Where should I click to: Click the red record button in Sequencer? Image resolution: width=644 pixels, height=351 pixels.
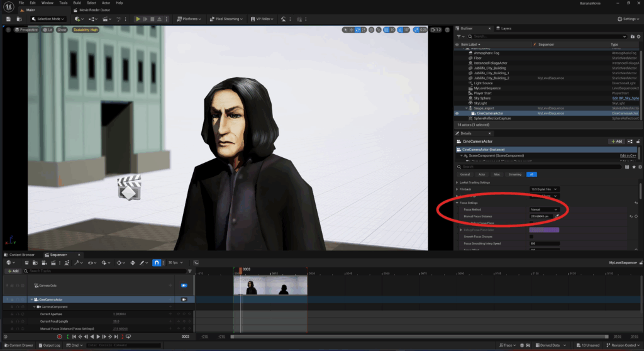tap(60, 337)
